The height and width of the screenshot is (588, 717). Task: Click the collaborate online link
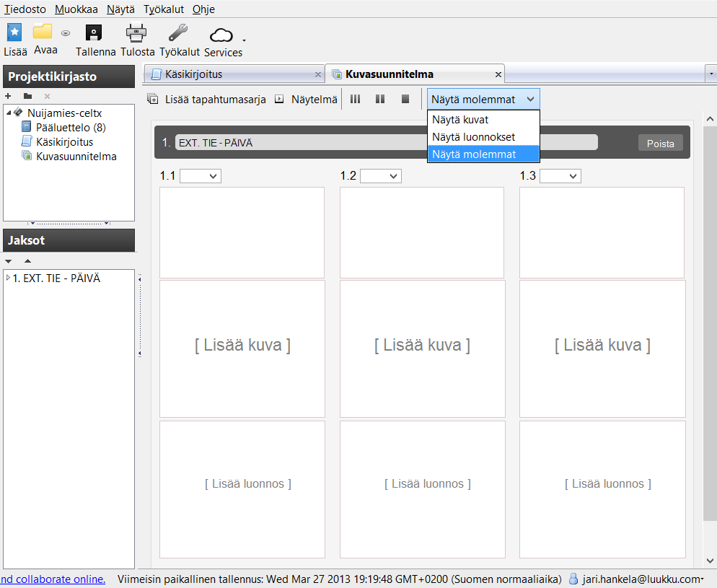pyautogui.click(x=53, y=579)
